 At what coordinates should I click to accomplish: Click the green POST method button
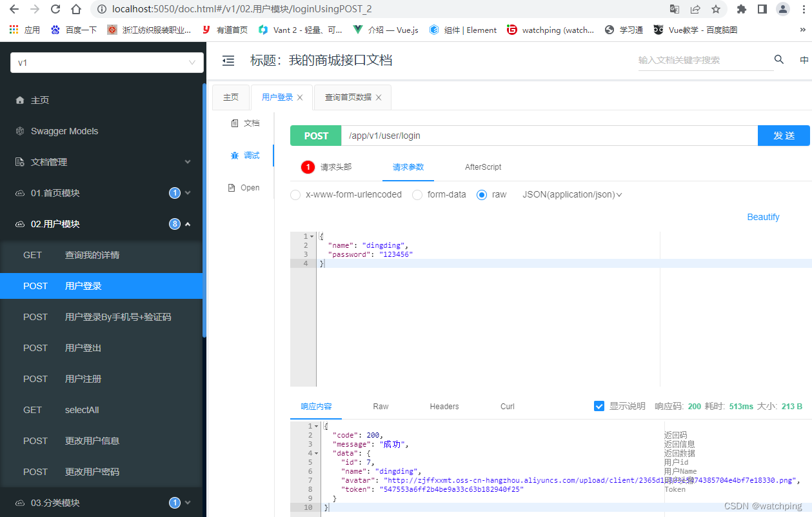pyautogui.click(x=316, y=136)
